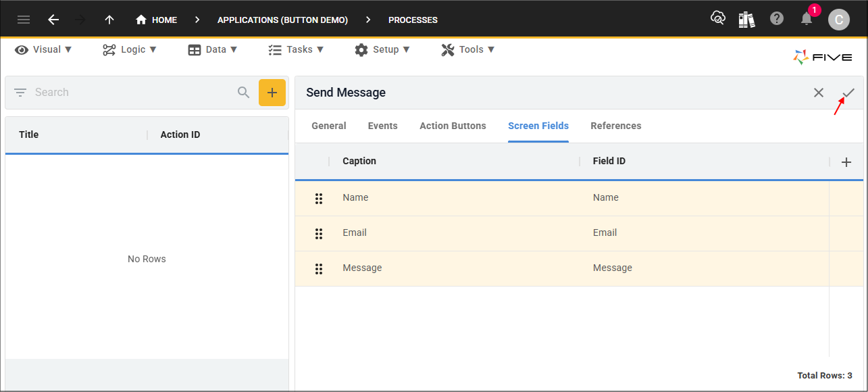Select the Email caption cell

pos(454,233)
